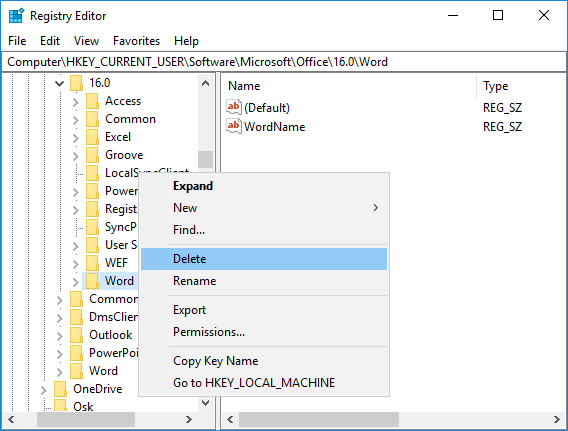Click the registry path address bar
The height and width of the screenshot is (431, 568).
pyautogui.click(x=284, y=62)
